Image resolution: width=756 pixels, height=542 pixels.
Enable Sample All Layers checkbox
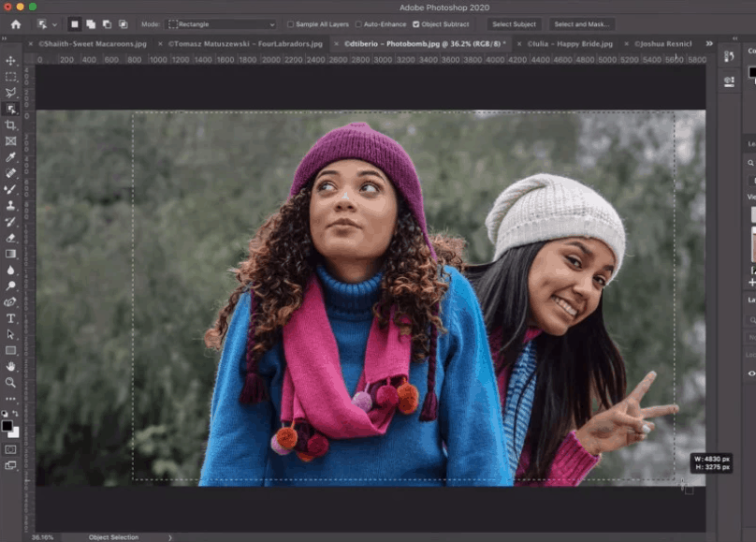click(290, 24)
